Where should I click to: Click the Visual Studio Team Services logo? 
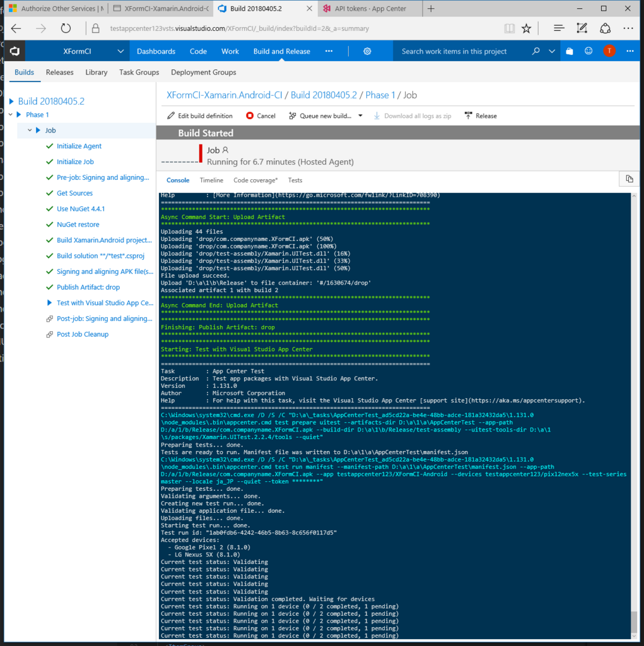pos(15,51)
